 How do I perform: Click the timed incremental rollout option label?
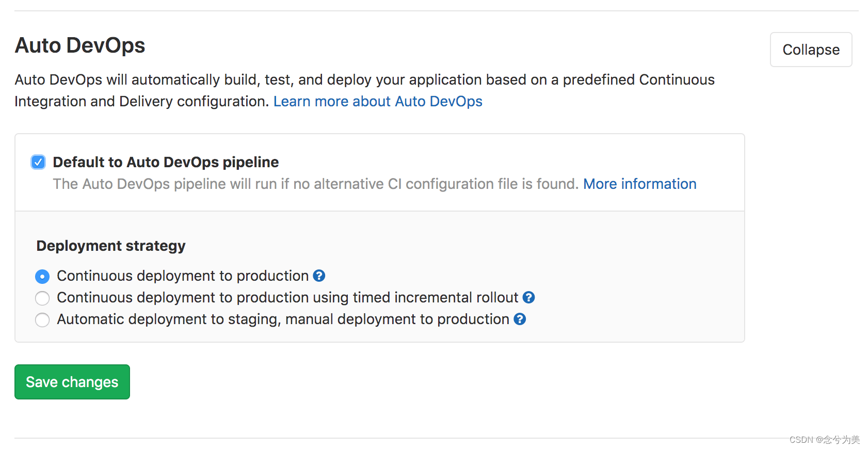287,297
